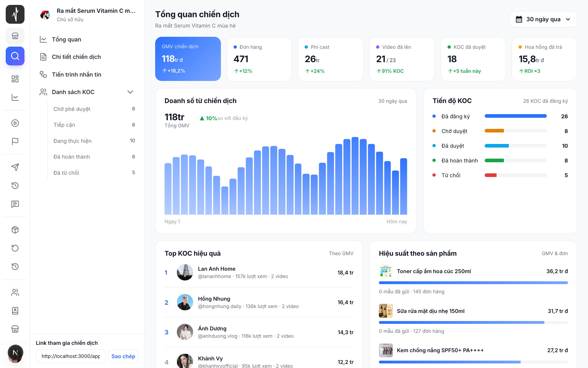Click the Đã đăng ký progress bar
Screen dimensions: 588x368
pyautogui.click(x=516, y=116)
